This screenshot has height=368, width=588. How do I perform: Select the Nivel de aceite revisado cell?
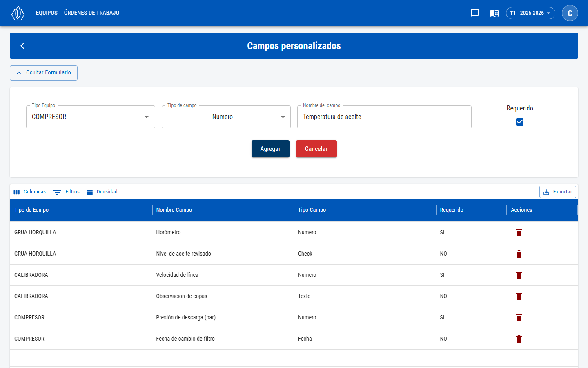coord(223,254)
